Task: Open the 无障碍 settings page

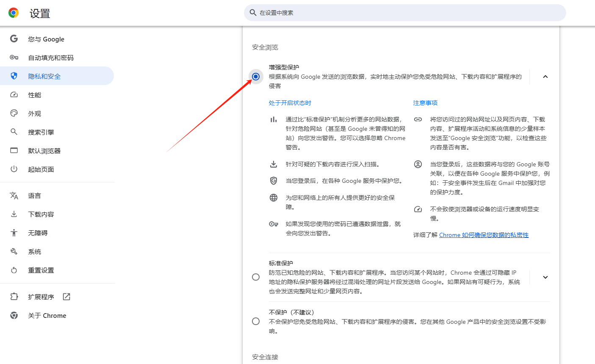Action: (57, 233)
